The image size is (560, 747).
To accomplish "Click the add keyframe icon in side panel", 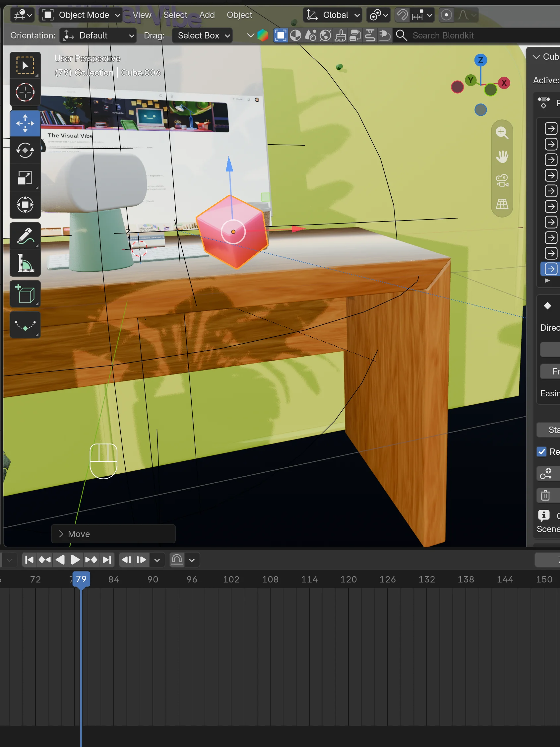I will tap(545, 473).
